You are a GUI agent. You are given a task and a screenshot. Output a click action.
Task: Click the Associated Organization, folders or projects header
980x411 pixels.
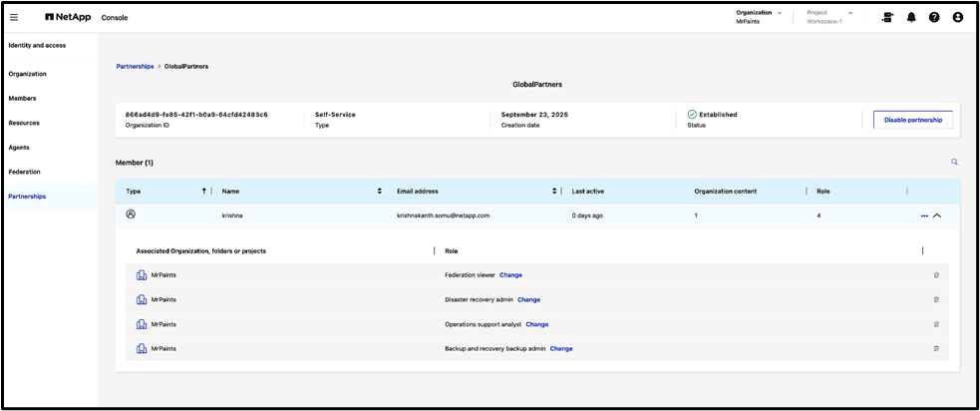(x=201, y=250)
